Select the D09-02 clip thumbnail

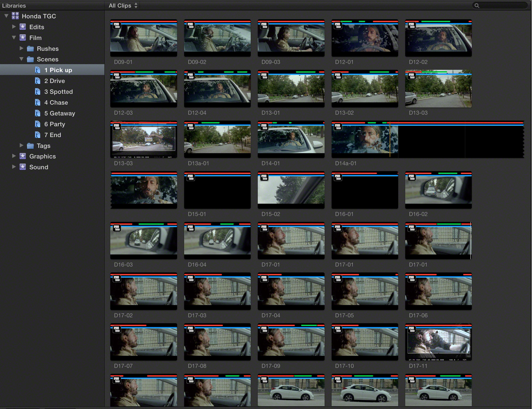tap(217, 38)
